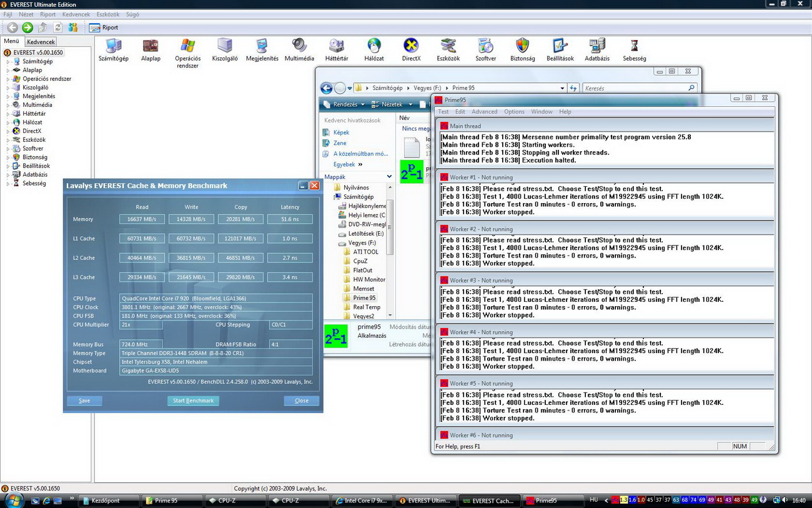812x508 pixels.
Task: Open the Multimédia speaker icon in main panel
Action: coord(299,50)
